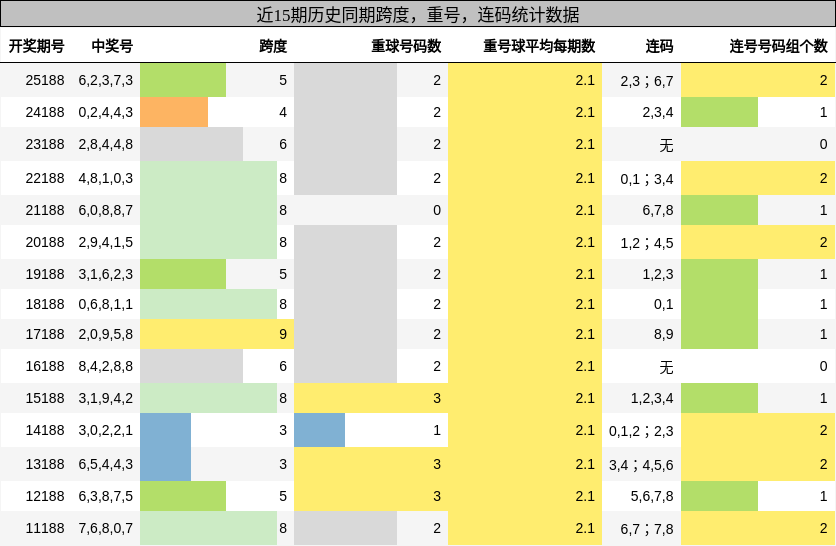Click issue number 23188
Viewport: 836px width, 546px height.
(x=45, y=144)
